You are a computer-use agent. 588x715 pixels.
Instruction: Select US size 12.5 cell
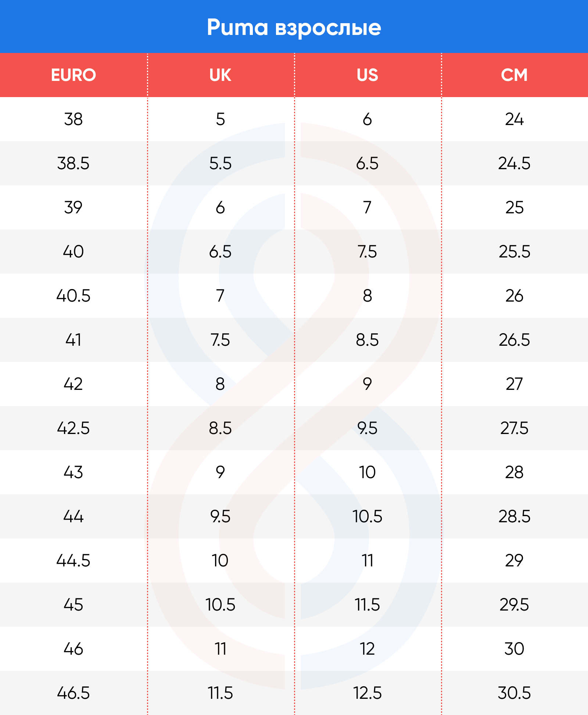tap(367, 693)
